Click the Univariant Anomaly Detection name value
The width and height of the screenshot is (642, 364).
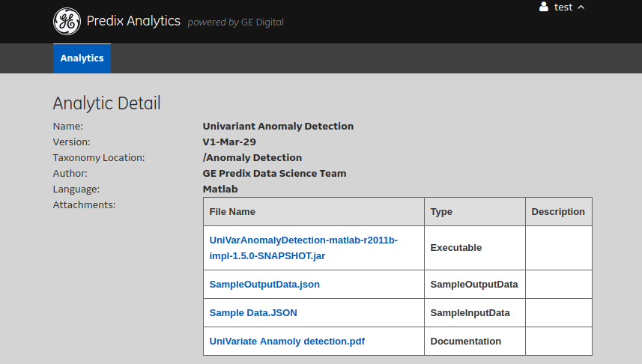tap(278, 127)
